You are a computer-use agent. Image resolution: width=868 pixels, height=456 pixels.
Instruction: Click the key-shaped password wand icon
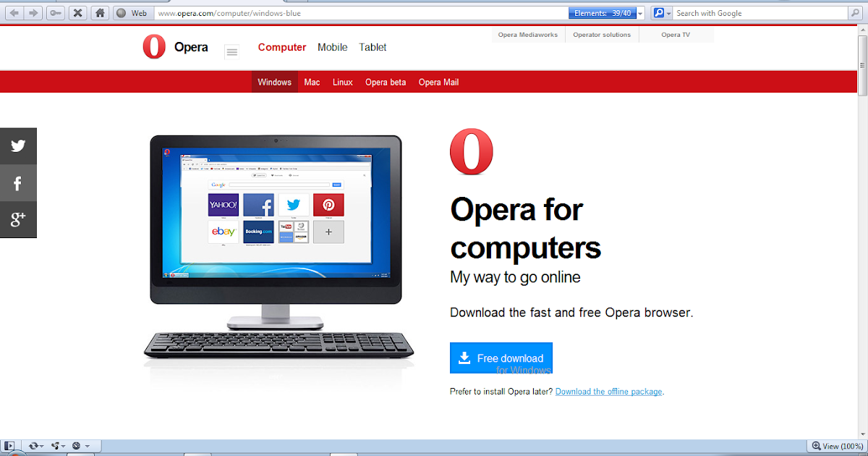point(55,13)
